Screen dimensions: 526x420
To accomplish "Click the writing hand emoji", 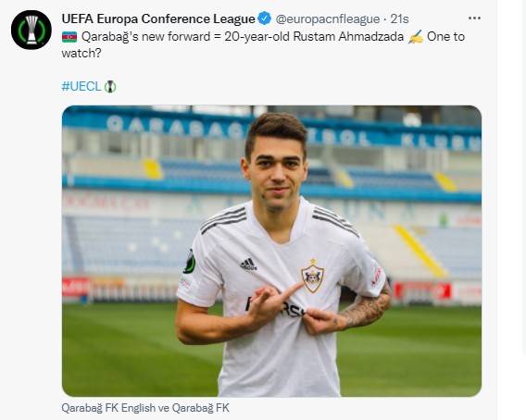I will (x=415, y=36).
